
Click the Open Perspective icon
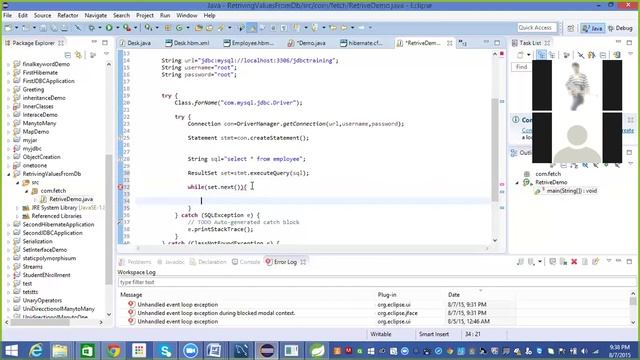pyautogui.click(x=571, y=28)
